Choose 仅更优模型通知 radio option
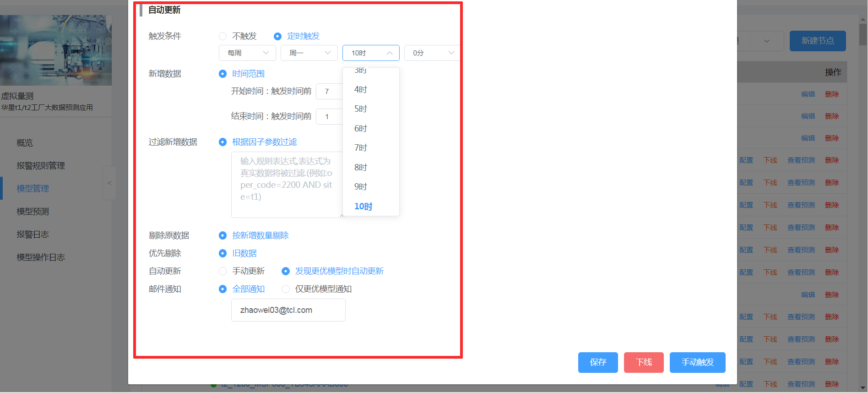This screenshot has width=868, height=393. 286,289
